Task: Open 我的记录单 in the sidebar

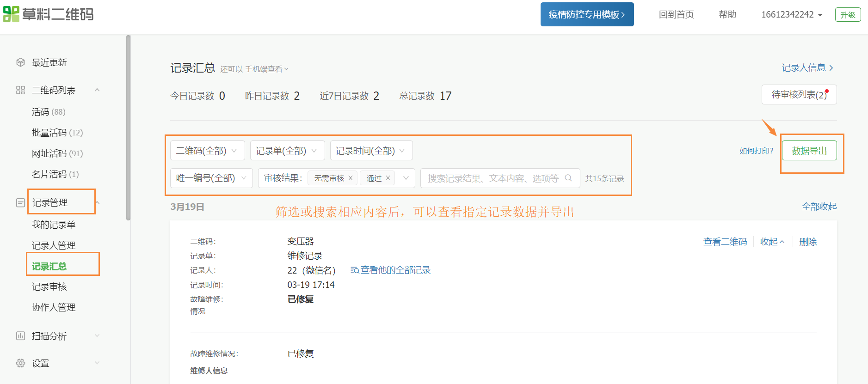Action: coord(53,225)
